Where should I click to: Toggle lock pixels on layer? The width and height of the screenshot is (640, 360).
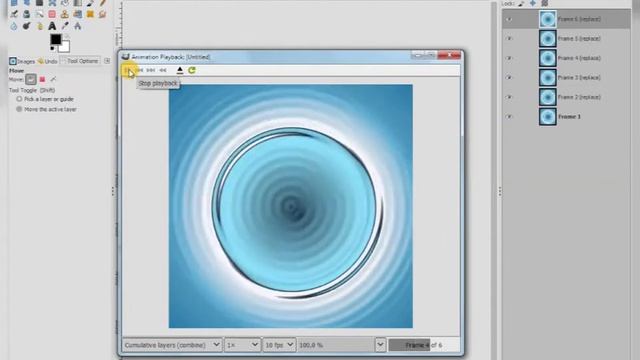pyautogui.click(x=521, y=4)
